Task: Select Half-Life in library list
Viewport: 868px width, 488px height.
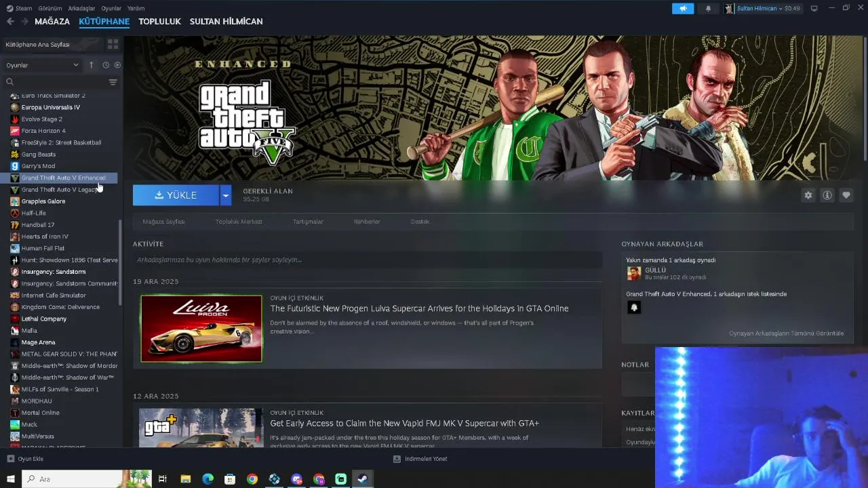Action: click(x=33, y=213)
